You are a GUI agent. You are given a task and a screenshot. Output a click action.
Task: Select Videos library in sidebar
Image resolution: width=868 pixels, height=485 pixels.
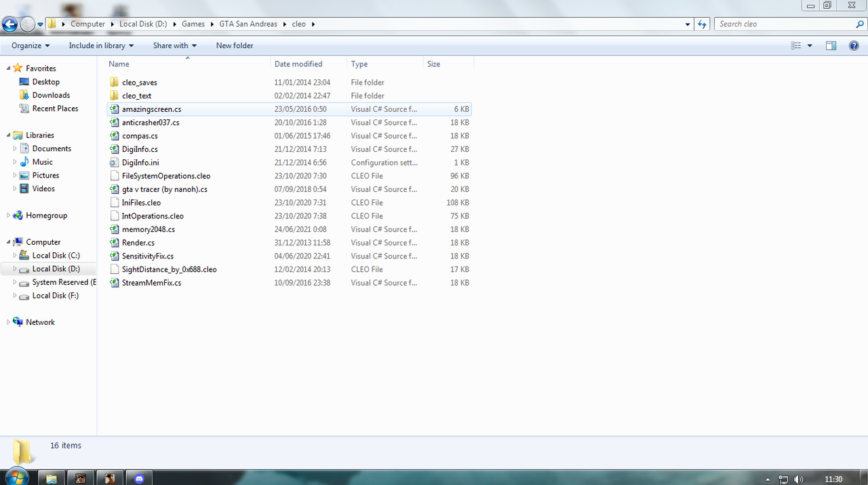43,189
